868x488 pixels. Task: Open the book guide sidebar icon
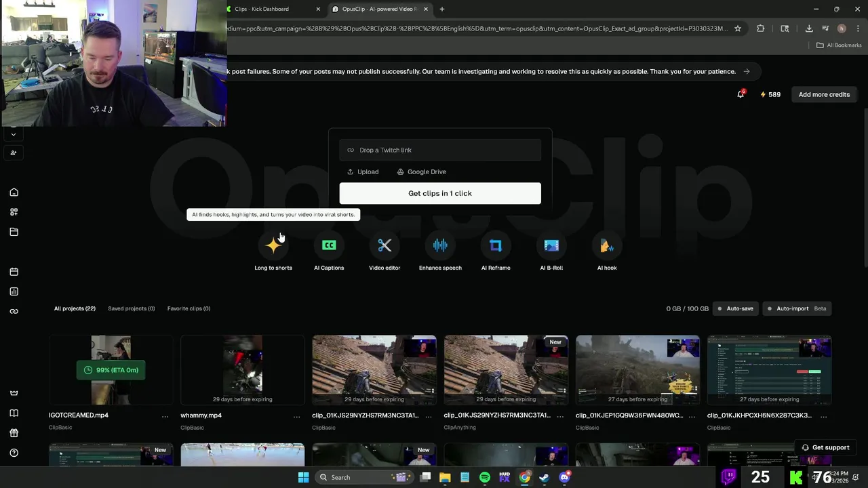coord(14,413)
